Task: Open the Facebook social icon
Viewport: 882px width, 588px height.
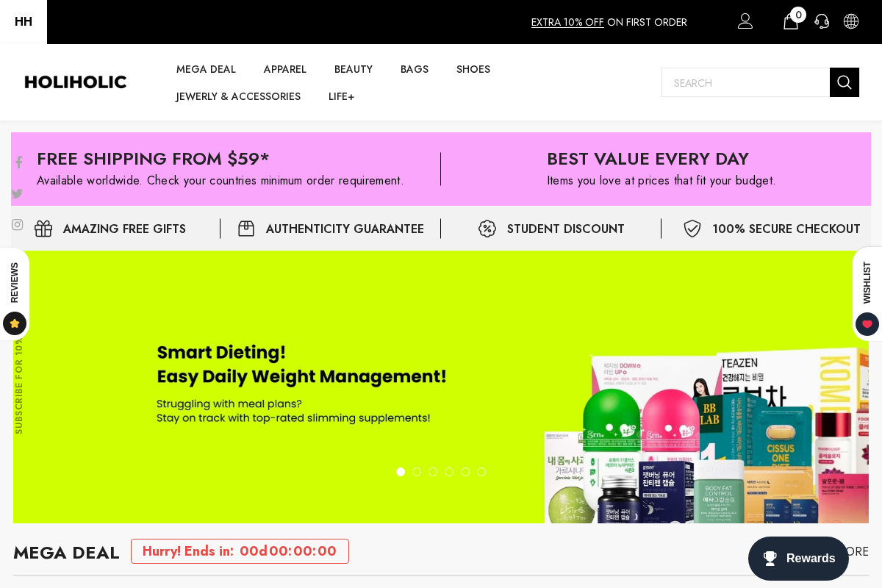Action: point(18,162)
